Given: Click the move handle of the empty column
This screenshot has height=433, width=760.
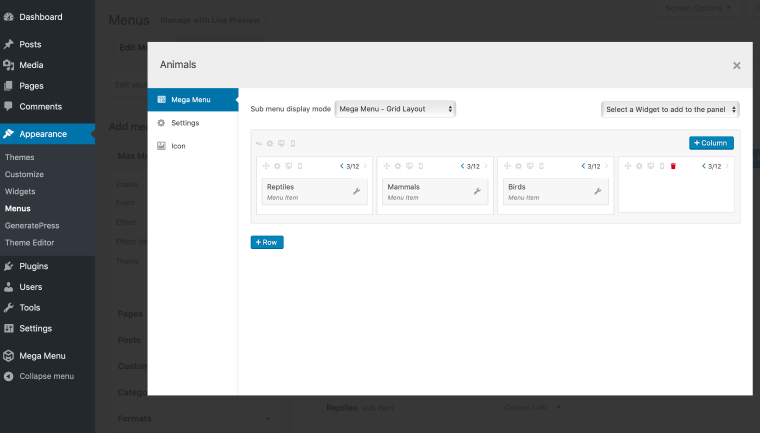Looking at the screenshot, I should pos(628,166).
